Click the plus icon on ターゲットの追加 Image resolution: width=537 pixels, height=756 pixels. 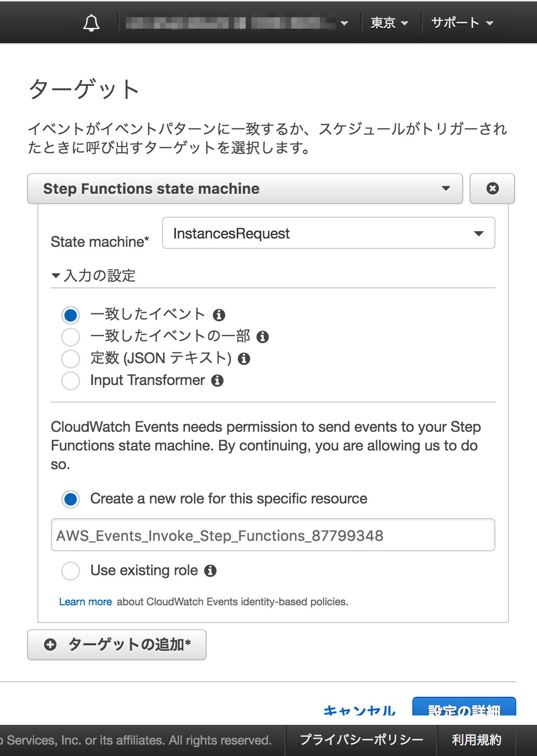click(50, 644)
